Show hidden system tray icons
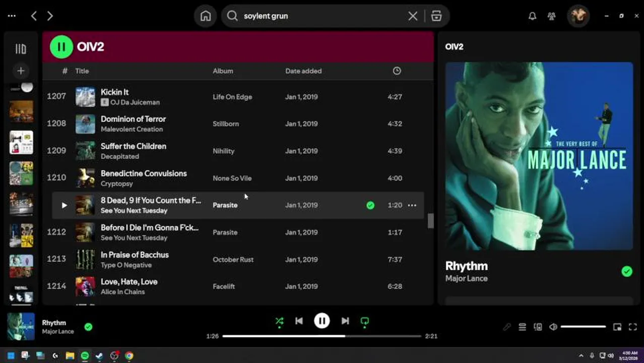This screenshot has width=644, height=363. [x=581, y=355]
